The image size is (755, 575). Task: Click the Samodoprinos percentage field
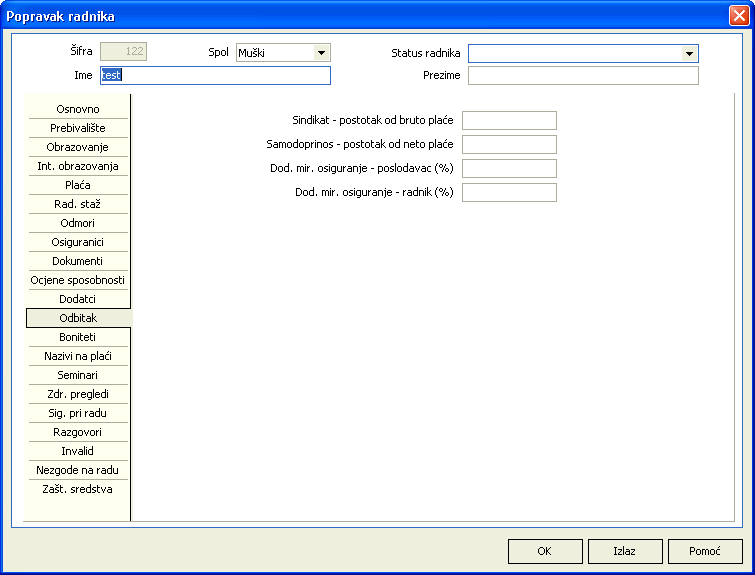(509, 145)
